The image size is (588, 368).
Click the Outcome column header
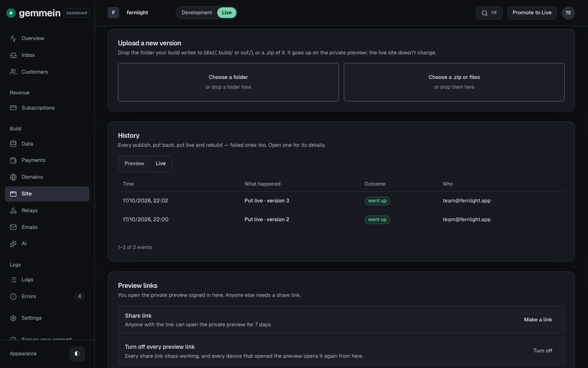click(x=375, y=184)
